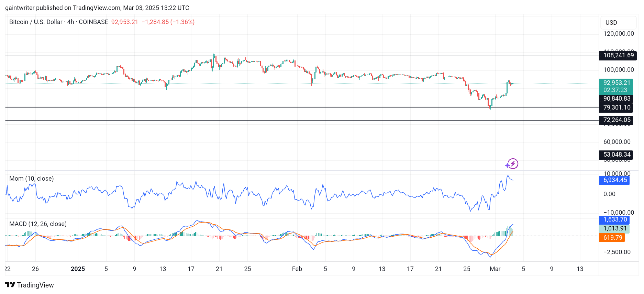644x294 pixels.
Task: Click the −10,000.00 momentum scale label
Action: click(x=619, y=213)
